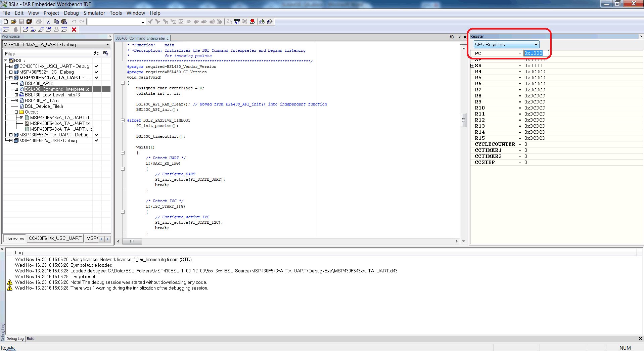Switch to CC430F614x_USCI_UART workspace tab
644x351 pixels.
pos(55,238)
